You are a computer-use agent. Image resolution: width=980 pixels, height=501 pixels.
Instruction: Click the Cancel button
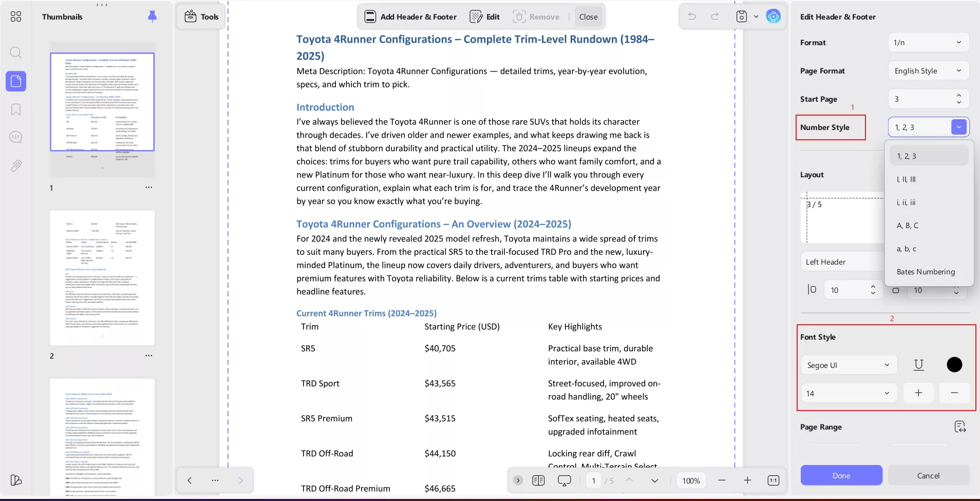pos(928,475)
